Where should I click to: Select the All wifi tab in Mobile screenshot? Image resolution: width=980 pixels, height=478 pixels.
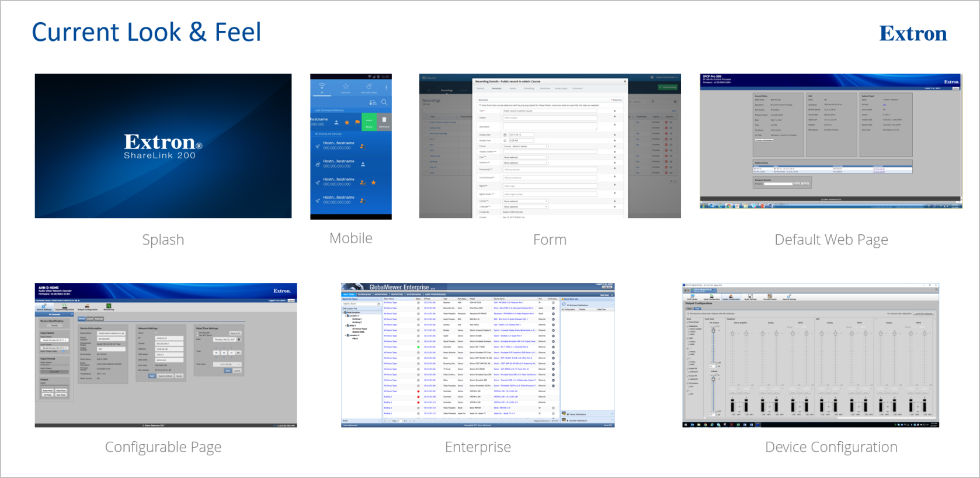(322, 88)
